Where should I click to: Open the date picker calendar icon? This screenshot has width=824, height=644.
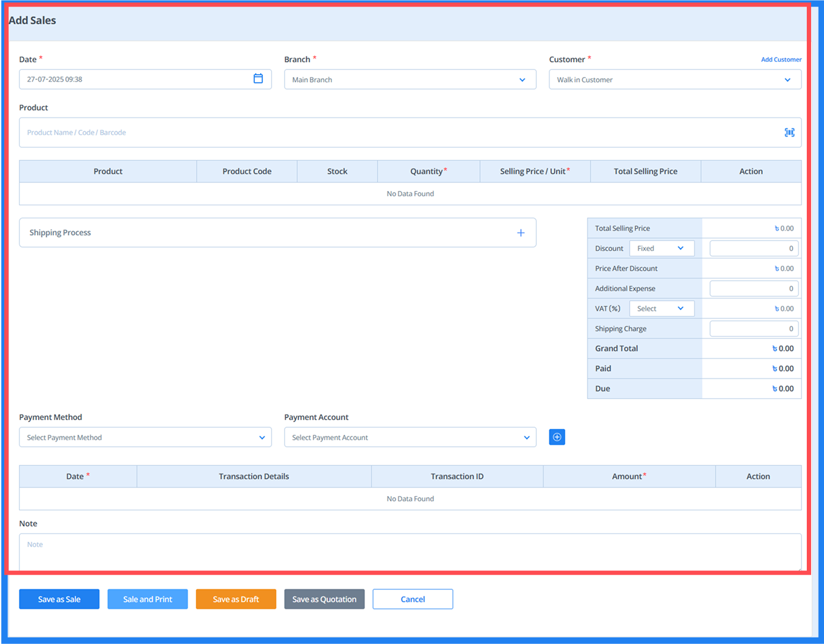click(x=258, y=79)
